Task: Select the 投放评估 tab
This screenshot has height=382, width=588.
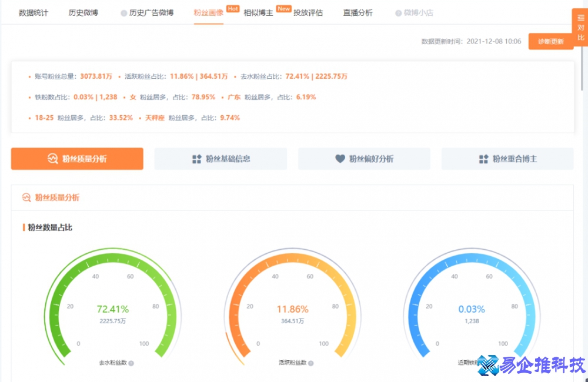Action: [308, 13]
